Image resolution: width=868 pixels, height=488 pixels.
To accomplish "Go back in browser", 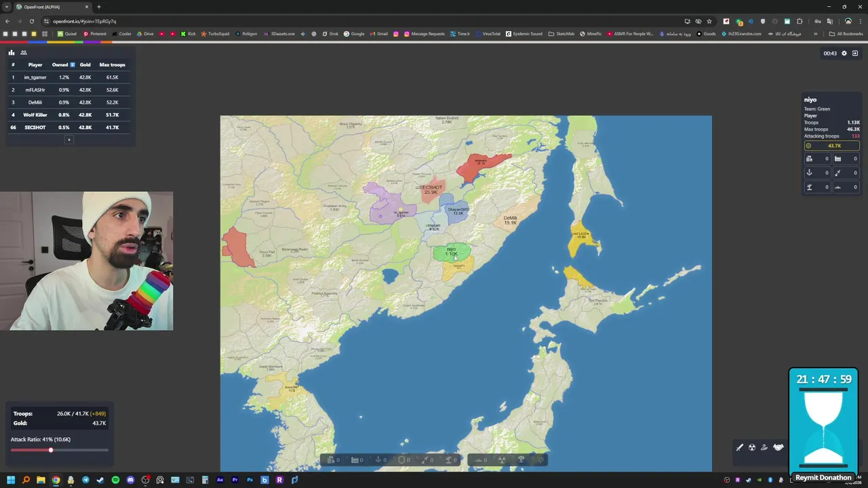I will (7, 21).
